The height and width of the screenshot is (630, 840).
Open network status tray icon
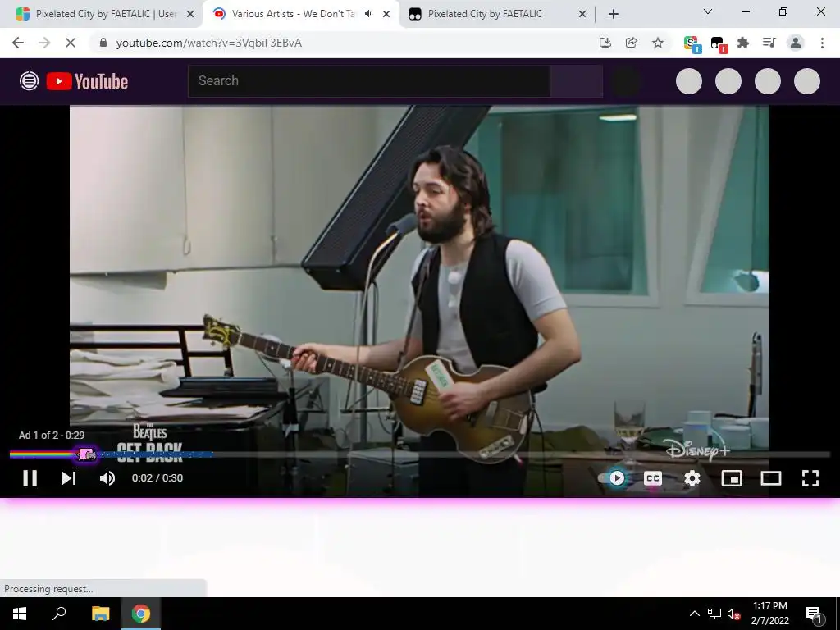[714, 614]
